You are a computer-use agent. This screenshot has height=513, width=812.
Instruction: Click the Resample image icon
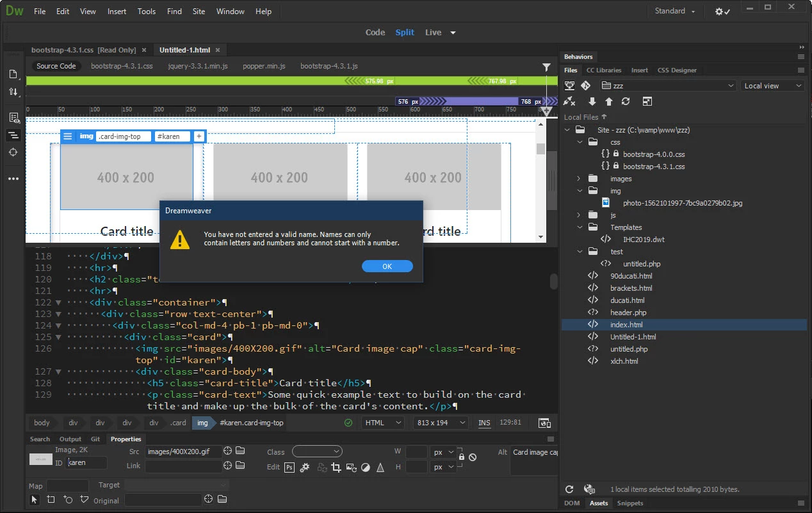[351, 468]
